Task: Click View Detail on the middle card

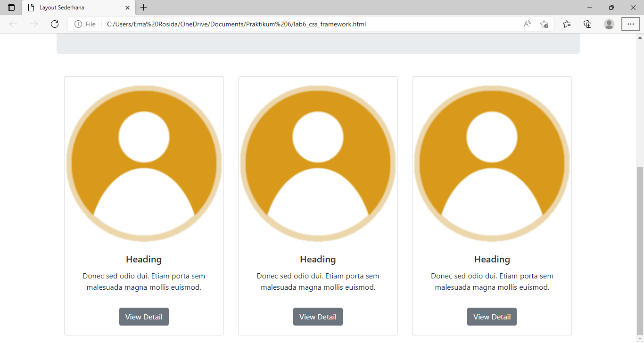Action: pos(318,316)
